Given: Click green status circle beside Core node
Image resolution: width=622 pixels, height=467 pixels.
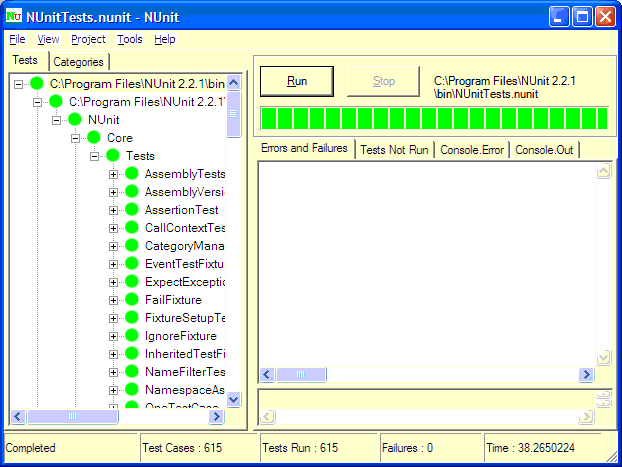Looking at the screenshot, I should pos(94,137).
